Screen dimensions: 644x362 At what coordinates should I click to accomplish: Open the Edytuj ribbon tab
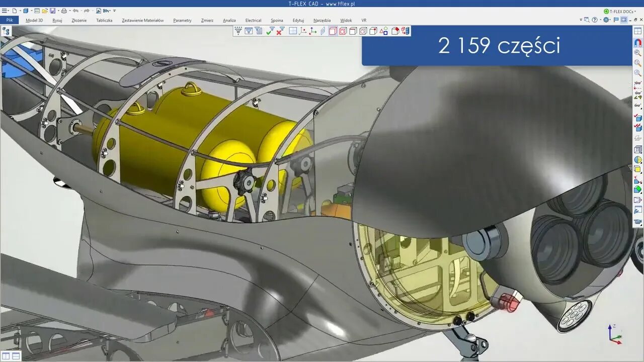(298, 21)
